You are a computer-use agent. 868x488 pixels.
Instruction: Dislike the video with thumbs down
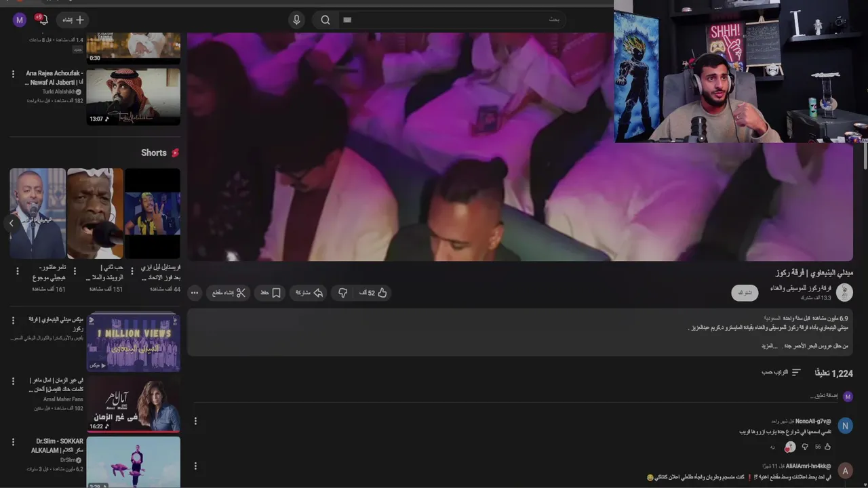pos(343,293)
